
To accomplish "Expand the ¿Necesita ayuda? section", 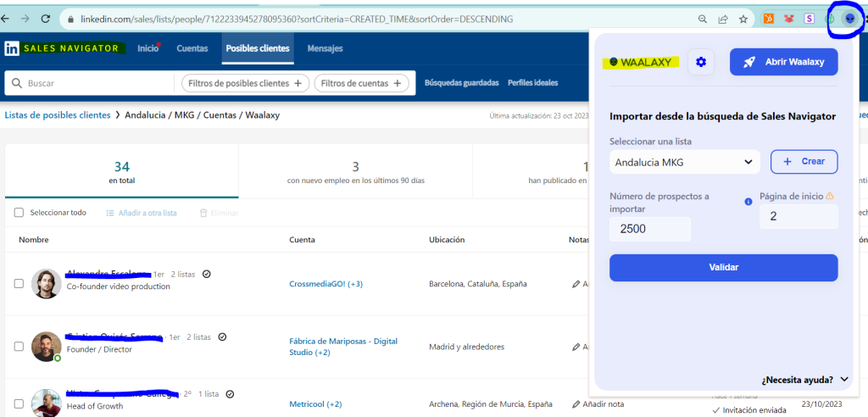I will (804, 380).
